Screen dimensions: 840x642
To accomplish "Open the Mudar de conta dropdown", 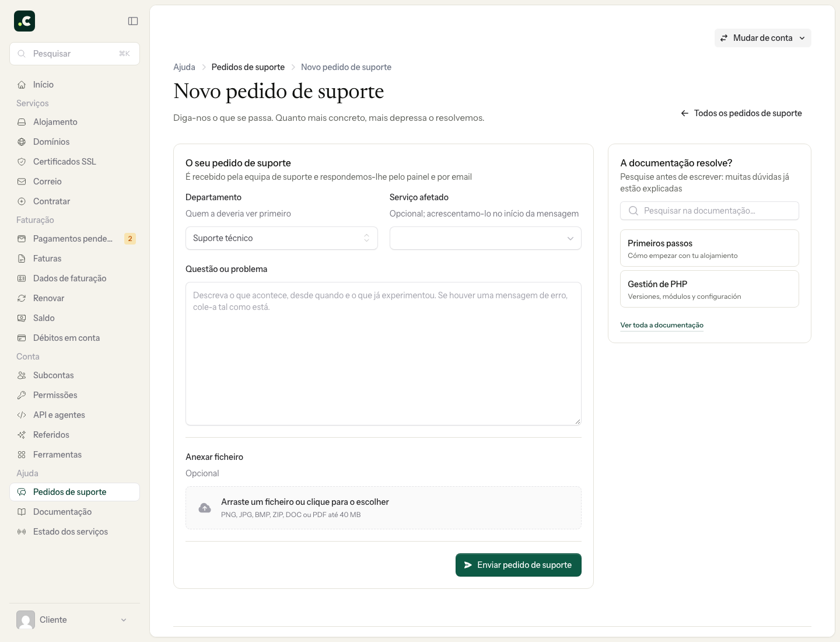I will [x=763, y=38].
